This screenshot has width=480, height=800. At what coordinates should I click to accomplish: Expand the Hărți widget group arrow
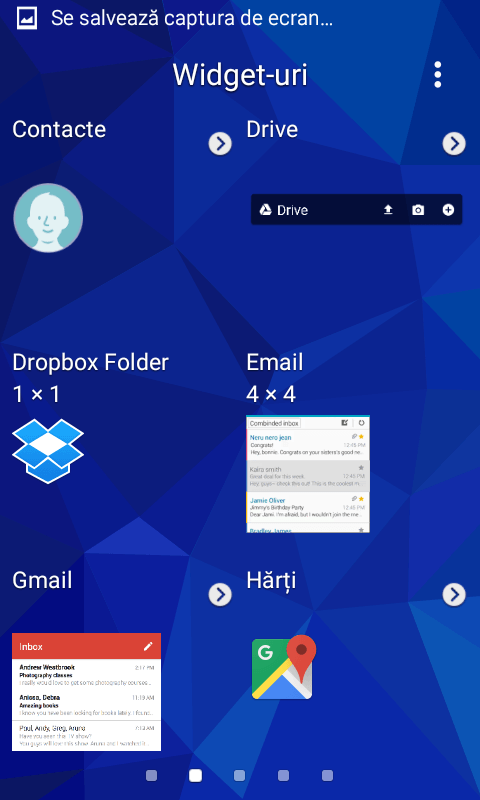point(454,594)
